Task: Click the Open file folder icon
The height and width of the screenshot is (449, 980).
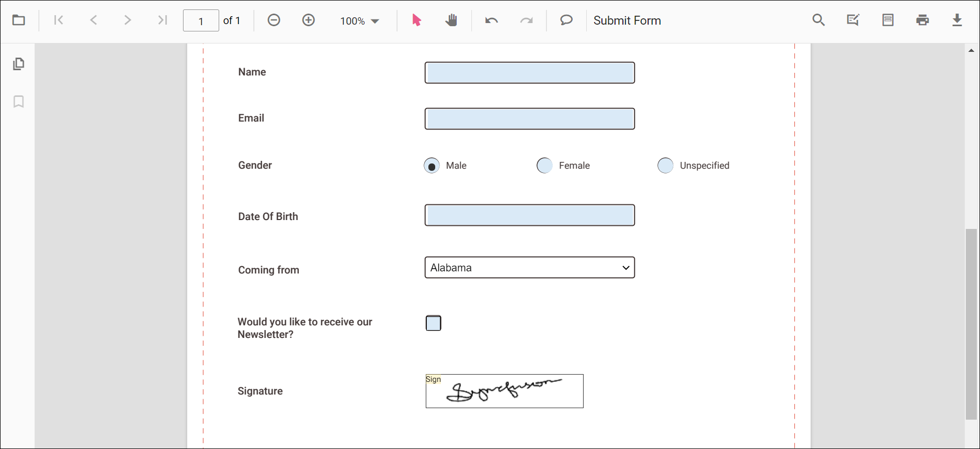Action: [19, 20]
